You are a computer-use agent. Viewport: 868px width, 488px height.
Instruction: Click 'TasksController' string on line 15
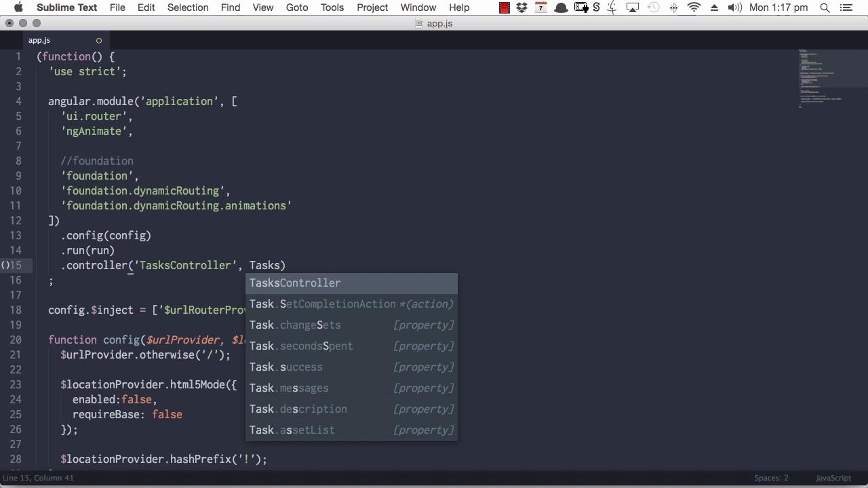185,265
